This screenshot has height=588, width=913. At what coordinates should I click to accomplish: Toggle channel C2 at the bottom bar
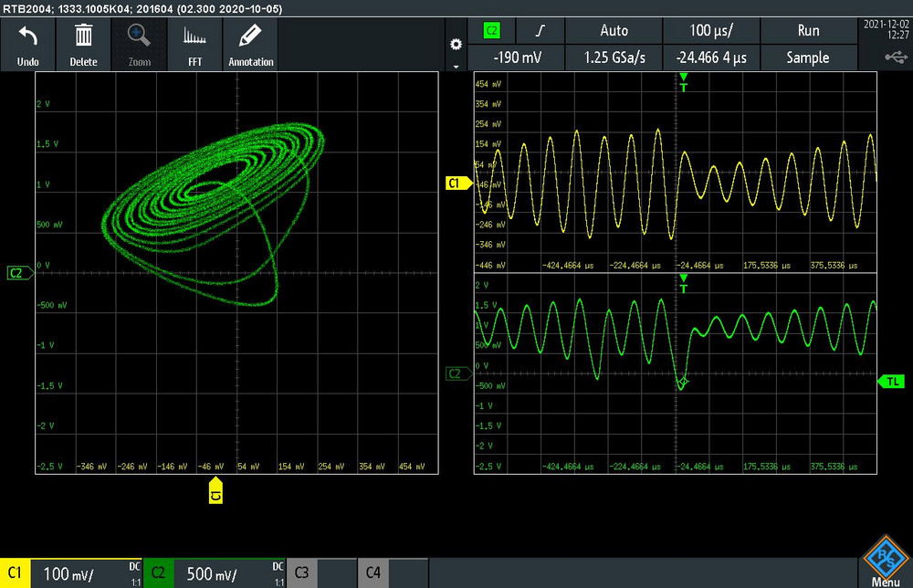(158, 572)
